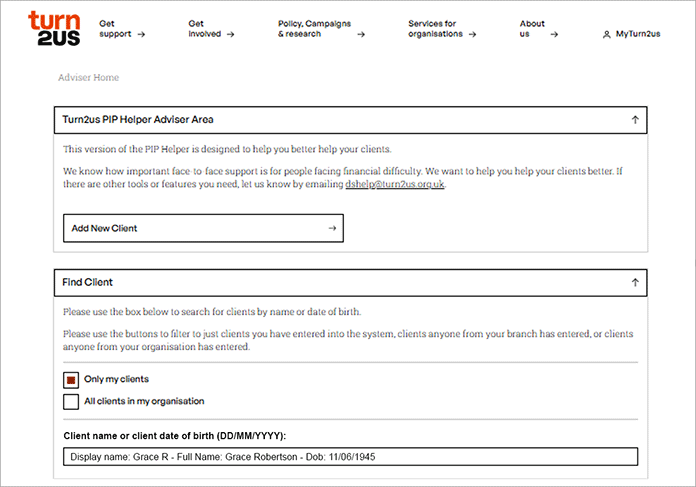Click the turn2us logo

(54, 28)
